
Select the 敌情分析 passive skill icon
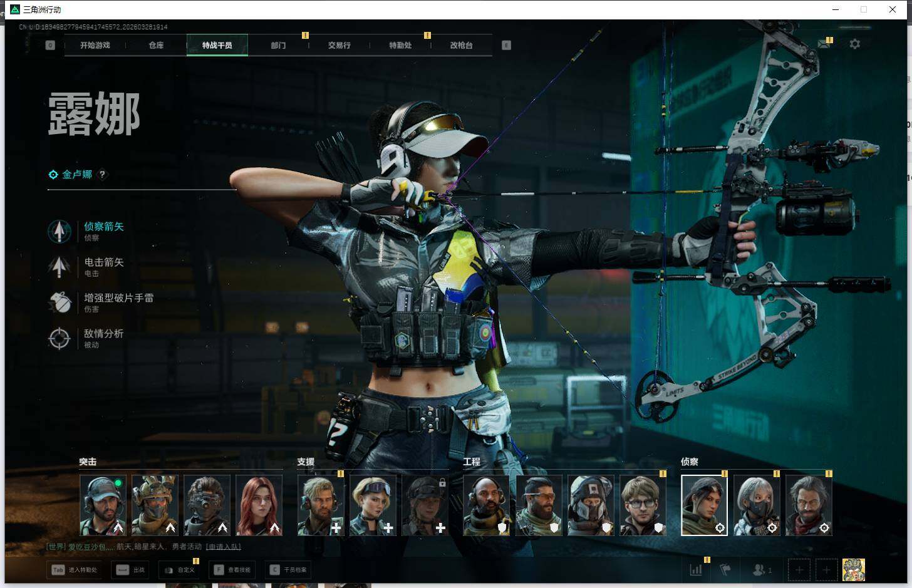click(x=60, y=338)
